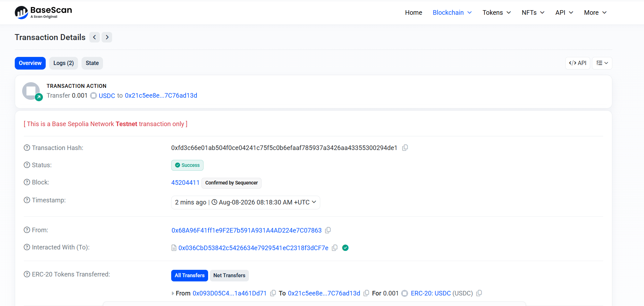Switch to the State tab
This screenshot has width=644, height=306.
point(92,63)
